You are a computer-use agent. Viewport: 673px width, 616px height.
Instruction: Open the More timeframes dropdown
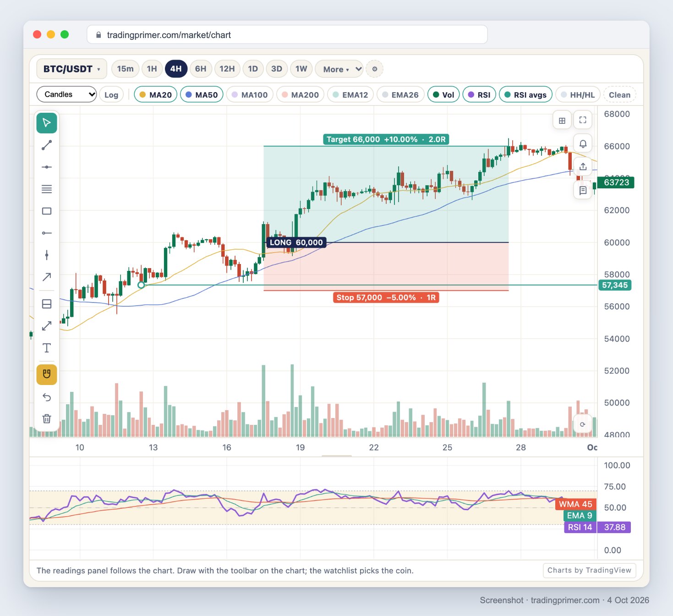click(x=339, y=69)
